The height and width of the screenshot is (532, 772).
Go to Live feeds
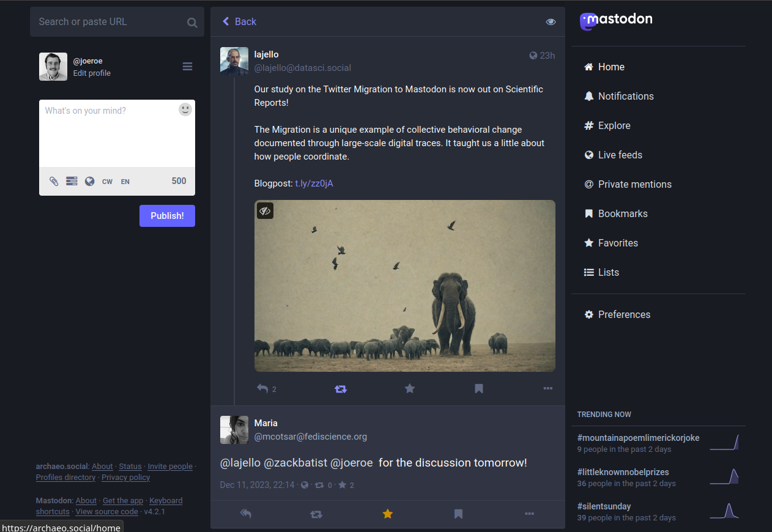tap(620, 155)
